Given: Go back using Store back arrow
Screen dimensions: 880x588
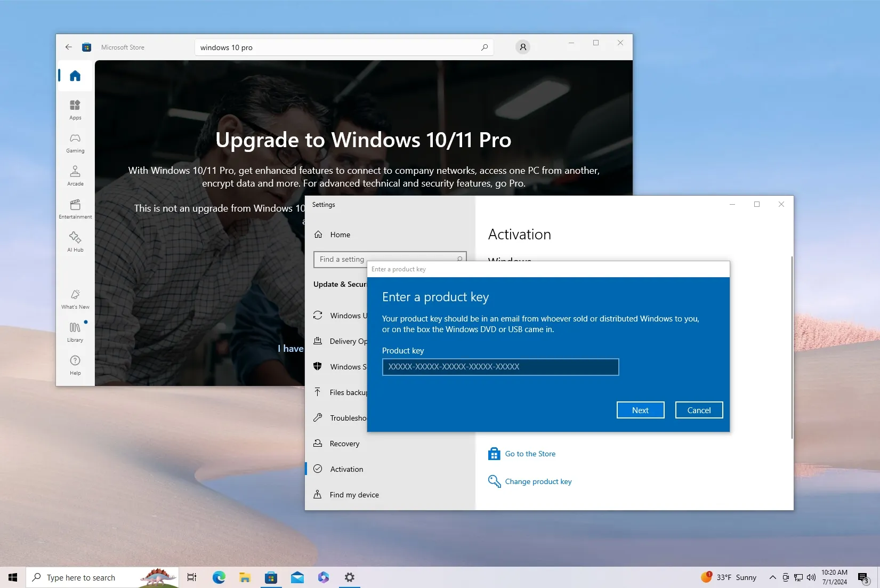Looking at the screenshot, I should 69,47.
